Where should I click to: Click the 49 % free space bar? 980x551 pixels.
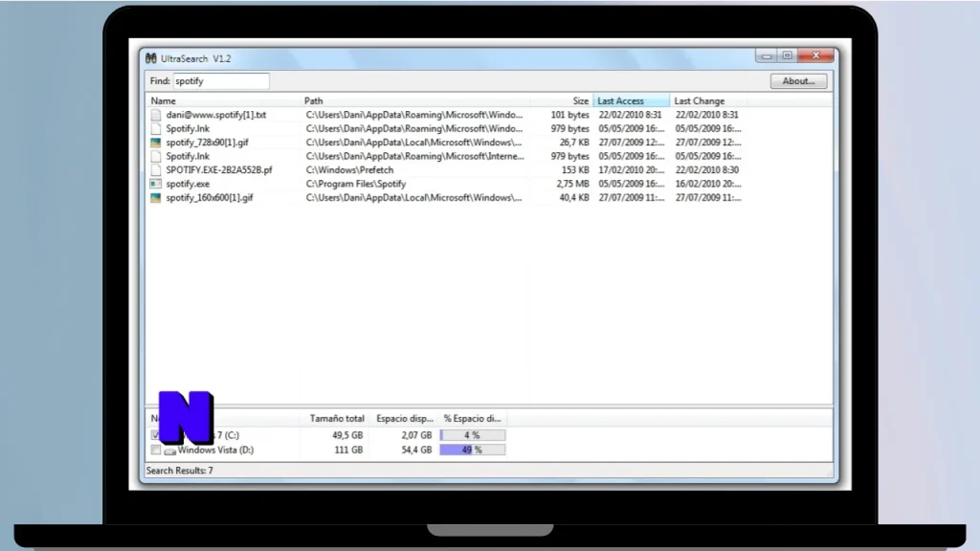[473, 450]
